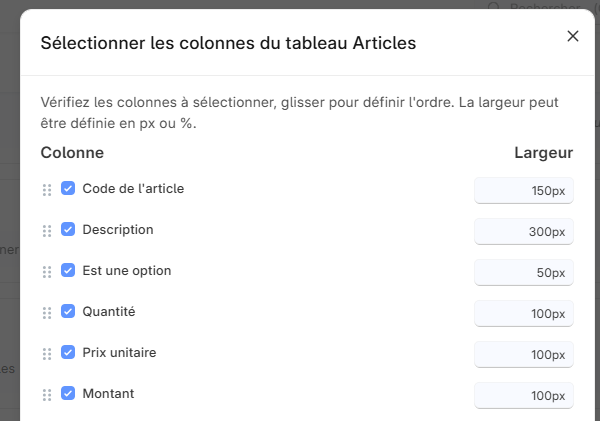The image size is (600, 421).
Task: Select the Prix unitaire width field
Action: pos(524,355)
